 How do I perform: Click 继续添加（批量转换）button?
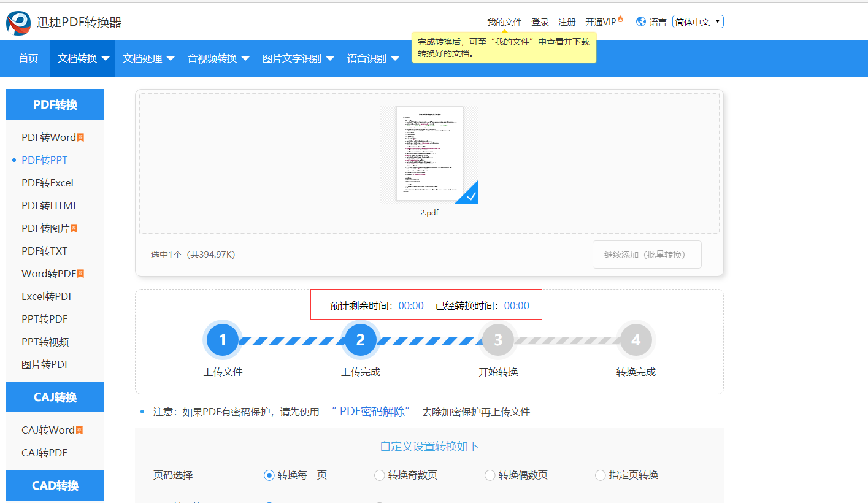(x=647, y=255)
